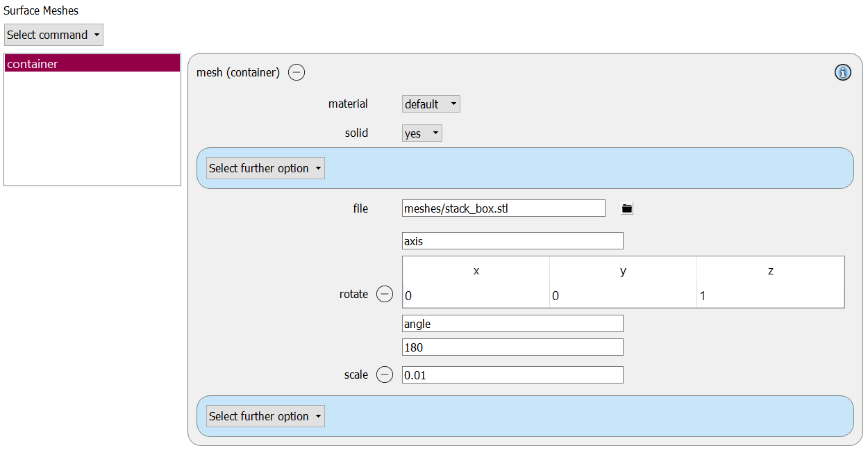Select the container item in the mesh list

point(92,63)
